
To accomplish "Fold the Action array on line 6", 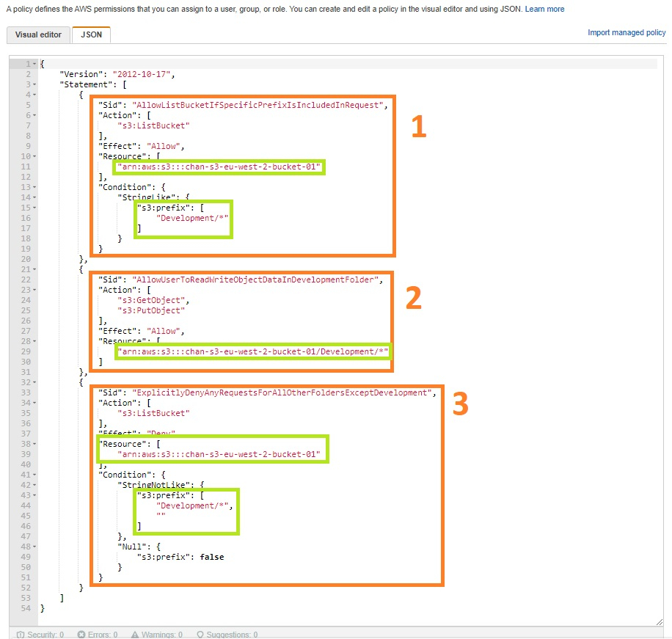I will tap(34, 115).
